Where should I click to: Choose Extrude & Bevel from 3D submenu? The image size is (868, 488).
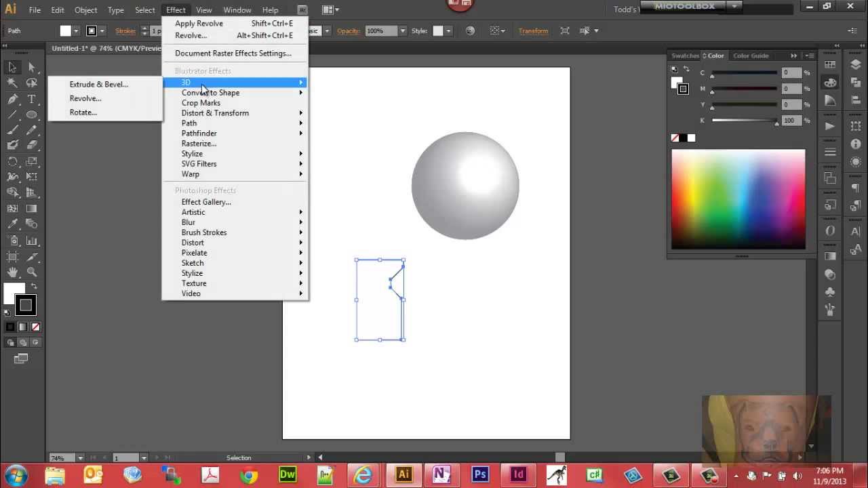(x=99, y=85)
